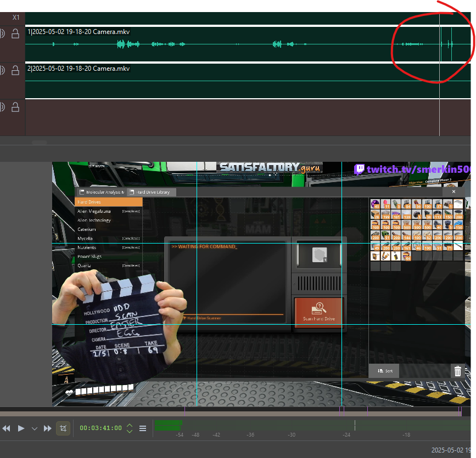The height and width of the screenshot is (458, 476).
Task: Click the WAITING FOR COMMAND text in preview
Action: pyautogui.click(x=204, y=247)
